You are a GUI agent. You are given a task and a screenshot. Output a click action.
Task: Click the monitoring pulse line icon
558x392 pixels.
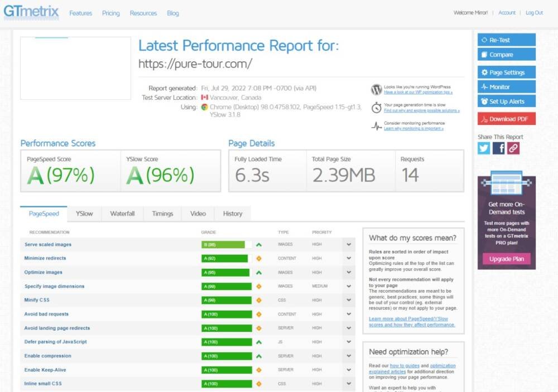(x=377, y=126)
